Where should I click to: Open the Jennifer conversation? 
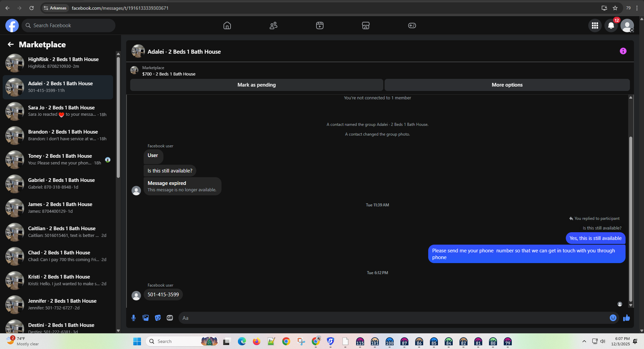click(58, 304)
